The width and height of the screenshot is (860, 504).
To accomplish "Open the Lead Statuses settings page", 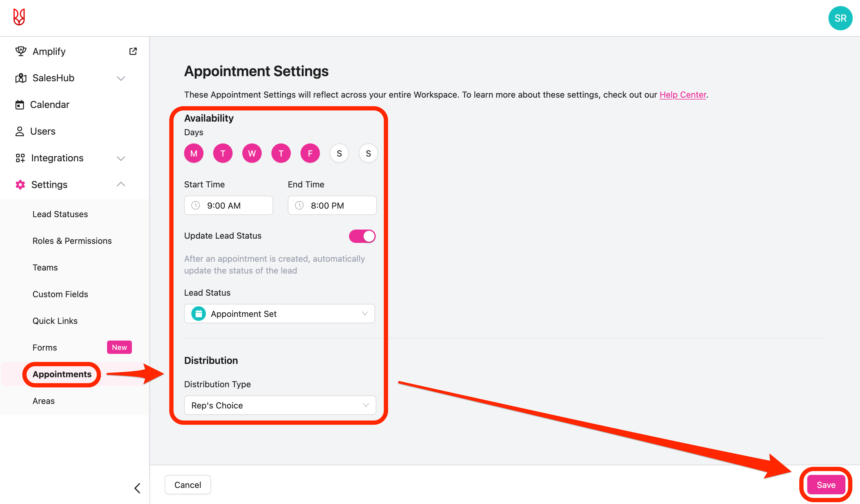I will 60,214.
